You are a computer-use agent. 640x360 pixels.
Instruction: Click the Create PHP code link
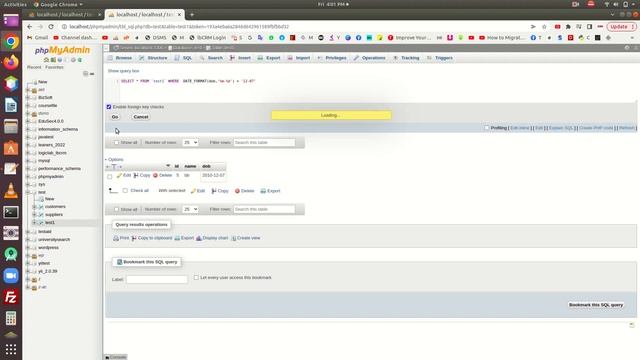point(596,128)
